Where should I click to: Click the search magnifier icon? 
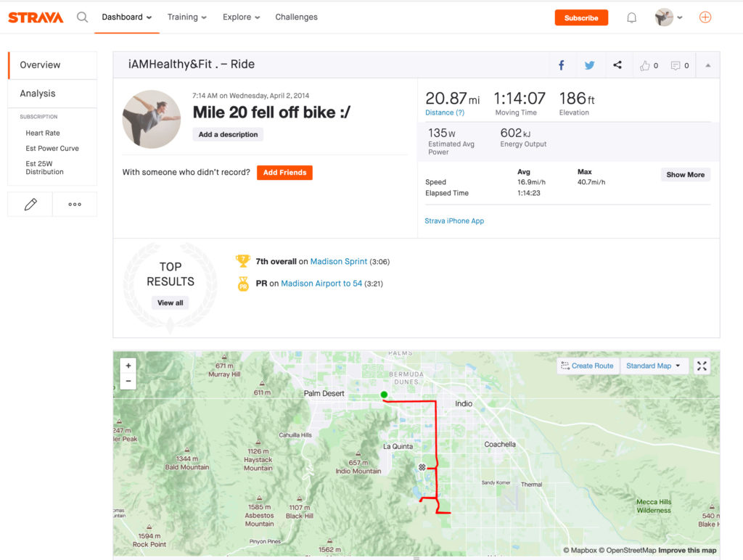pos(82,17)
